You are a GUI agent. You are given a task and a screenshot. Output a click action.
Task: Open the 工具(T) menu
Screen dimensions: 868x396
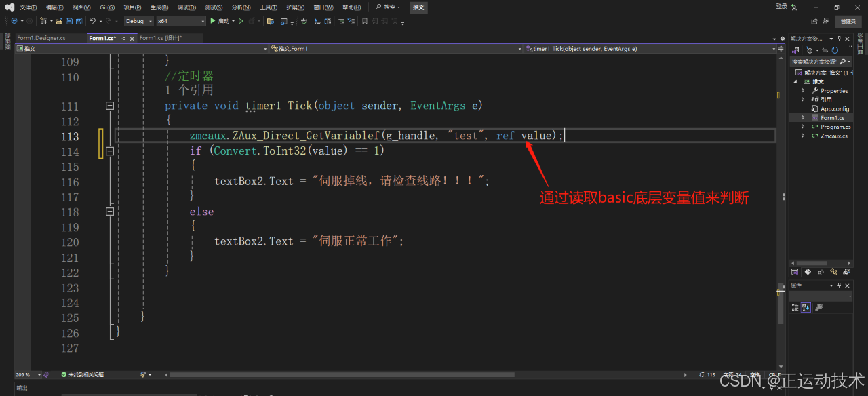269,7
